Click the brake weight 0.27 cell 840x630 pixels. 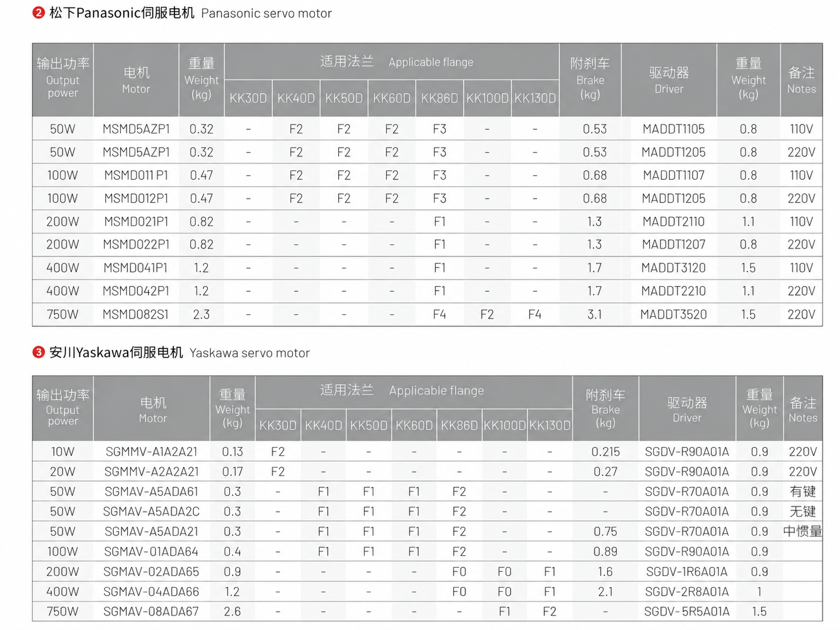pos(606,472)
